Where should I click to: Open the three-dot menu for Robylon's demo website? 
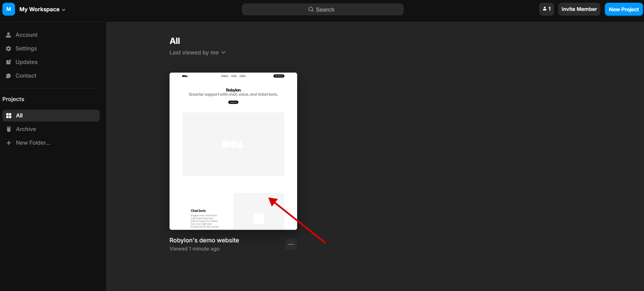click(x=291, y=244)
